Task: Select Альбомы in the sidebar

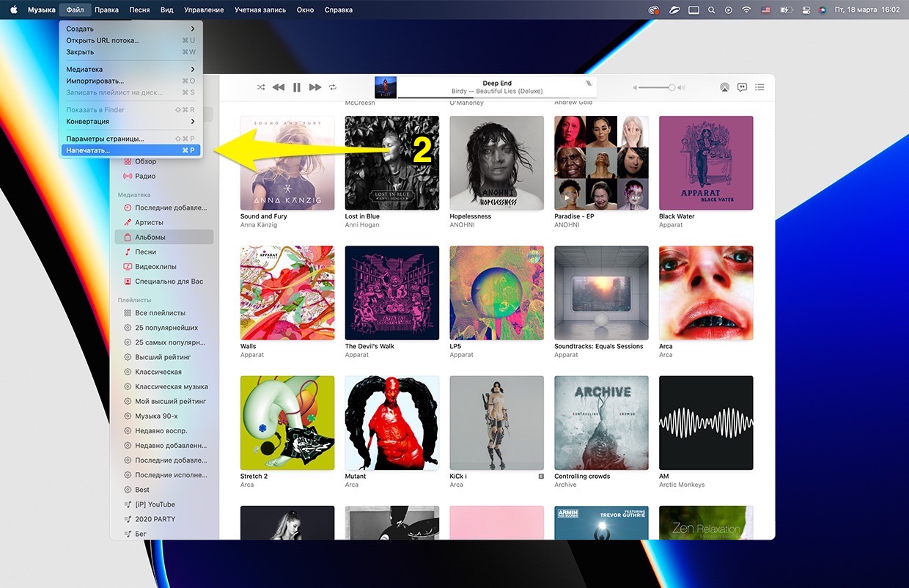Action: tap(163, 237)
